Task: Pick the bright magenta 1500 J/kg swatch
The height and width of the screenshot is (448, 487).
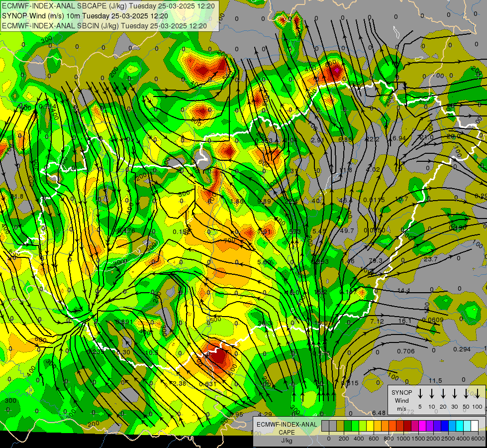Action: (x=422, y=426)
